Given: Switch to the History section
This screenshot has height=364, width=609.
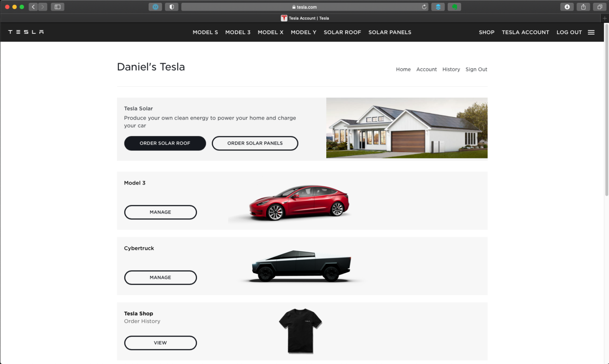Looking at the screenshot, I should [x=451, y=69].
